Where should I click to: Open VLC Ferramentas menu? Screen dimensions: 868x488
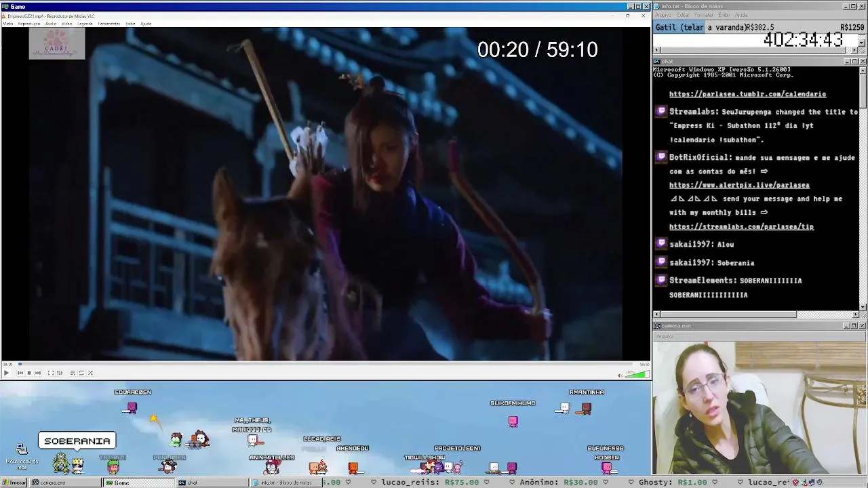pos(109,24)
